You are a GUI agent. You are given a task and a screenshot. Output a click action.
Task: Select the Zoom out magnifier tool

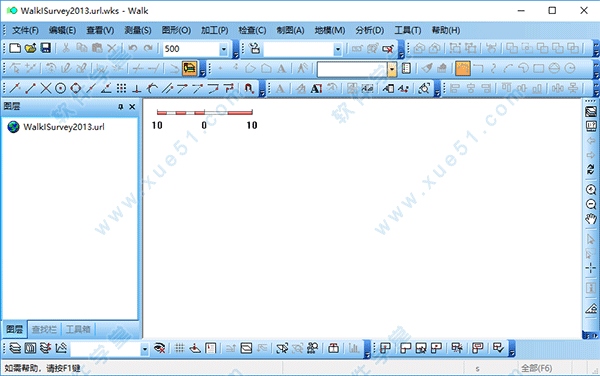coord(591,204)
